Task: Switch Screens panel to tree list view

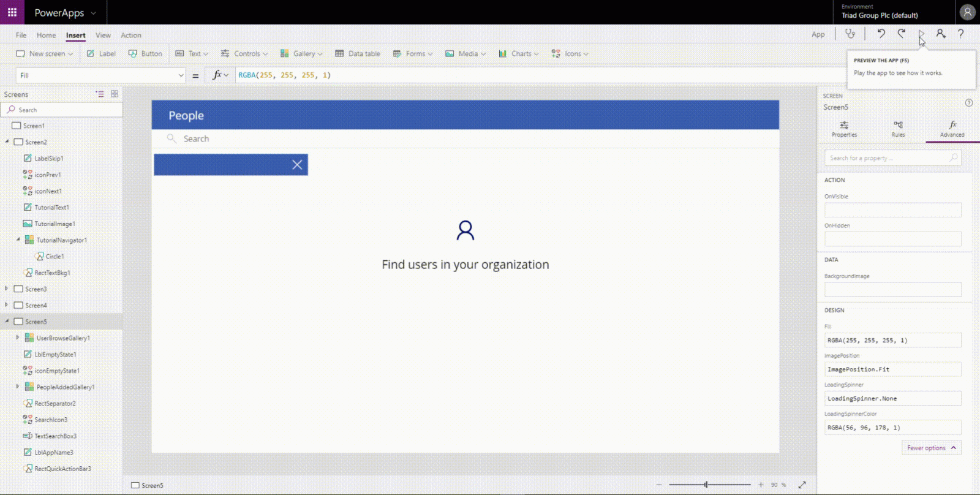Action: tap(100, 94)
